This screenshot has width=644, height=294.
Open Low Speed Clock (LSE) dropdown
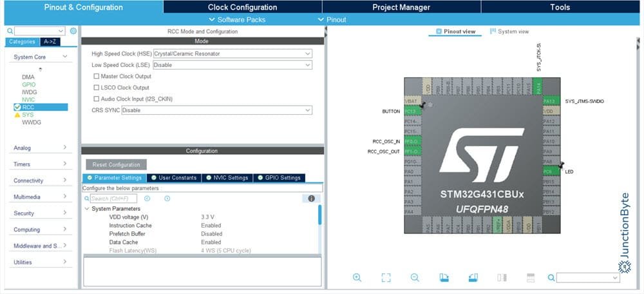pos(232,65)
